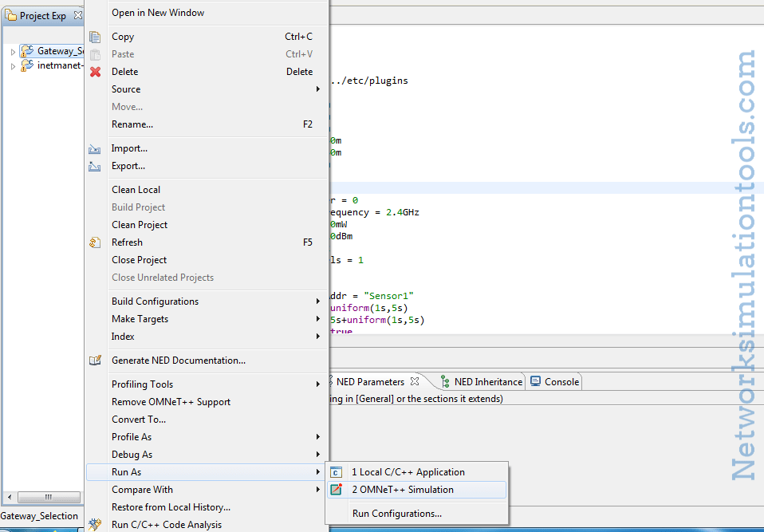Click the Run C/C++ Code Analysis wand icon
This screenshot has width=764, height=532.
tap(96, 524)
